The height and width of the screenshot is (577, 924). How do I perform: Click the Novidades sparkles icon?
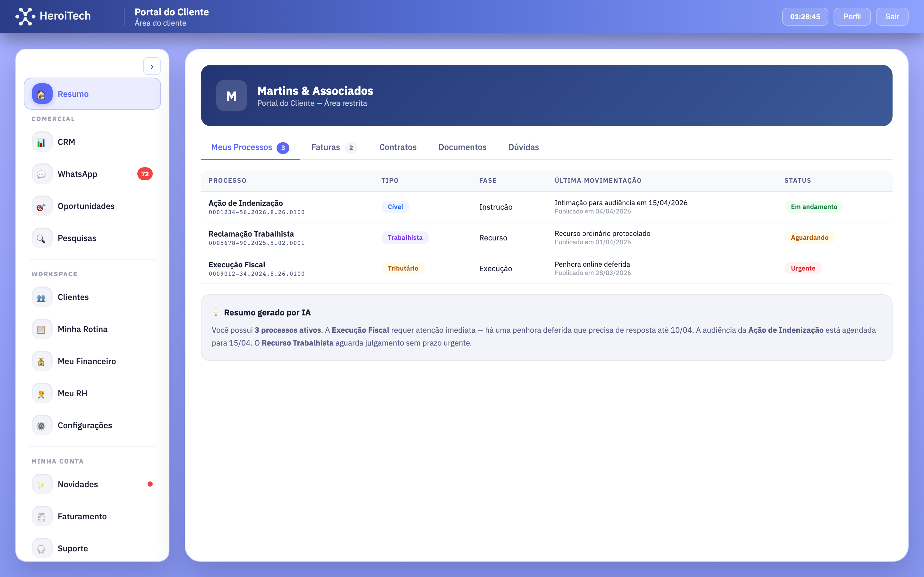(x=42, y=483)
